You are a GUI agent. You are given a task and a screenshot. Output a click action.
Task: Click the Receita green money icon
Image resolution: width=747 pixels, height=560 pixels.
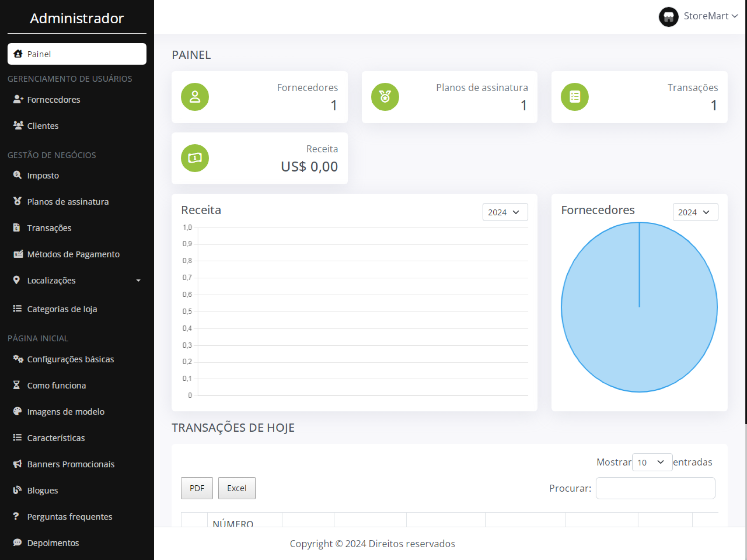tap(195, 158)
